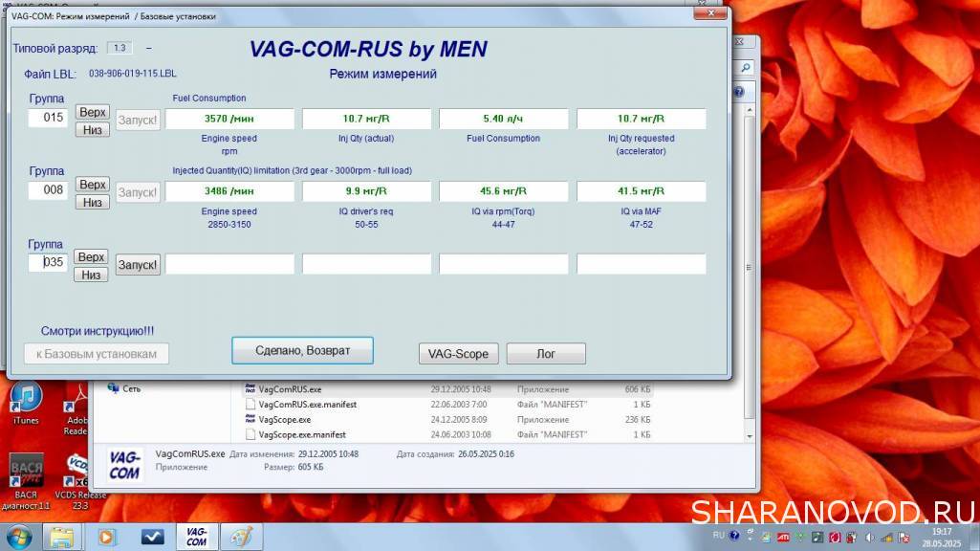Image resolution: width=980 pixels, height=551 pixels.
Task: Open Windows Explorer from taskbar
Action: [x=62, y=537]
